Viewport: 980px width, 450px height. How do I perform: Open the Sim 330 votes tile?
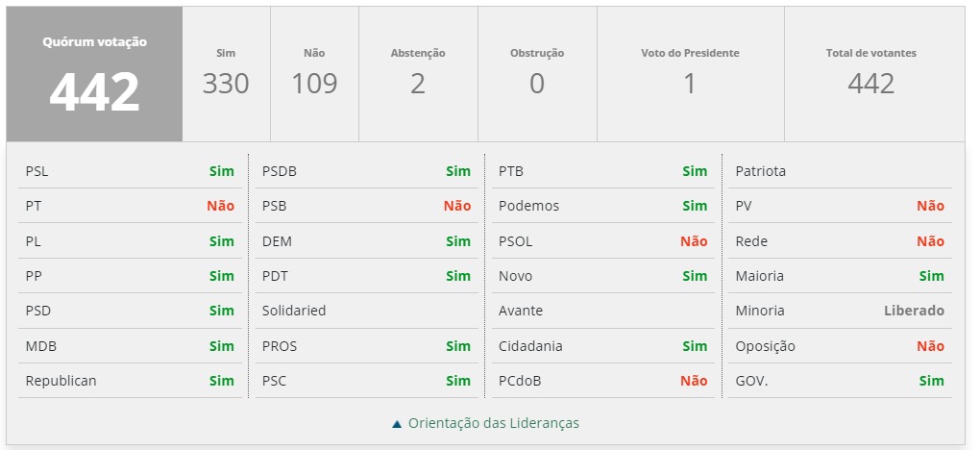tap(226, 75)
